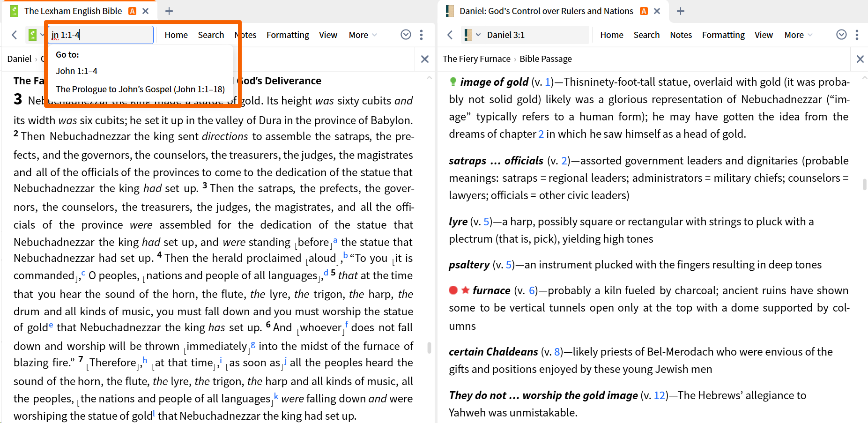Click the red star icon beside "furnace"
868x423 pixels.
click(465, 290)
